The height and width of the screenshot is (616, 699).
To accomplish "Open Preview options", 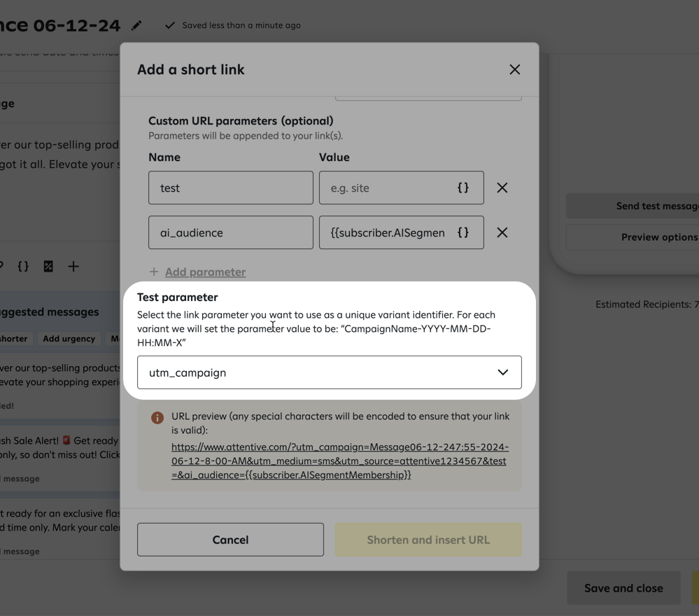I will coord(633,237).
